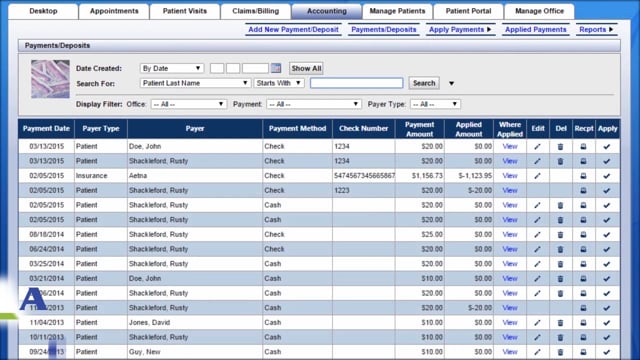640x360 pixels.
Task: Apply the check number 1223 payment
Action: pyautogui.click(x=607, y=191)
